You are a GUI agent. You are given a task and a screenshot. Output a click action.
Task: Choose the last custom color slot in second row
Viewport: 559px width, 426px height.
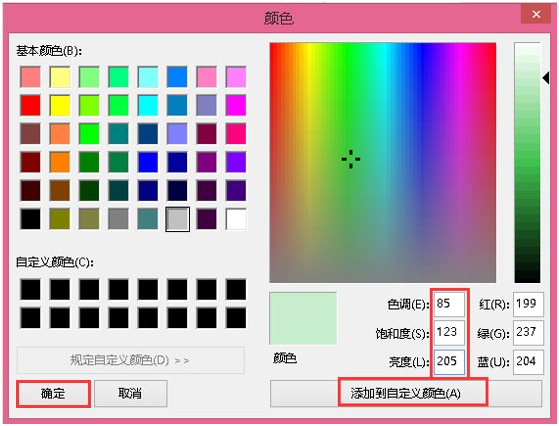coord(236,318)
